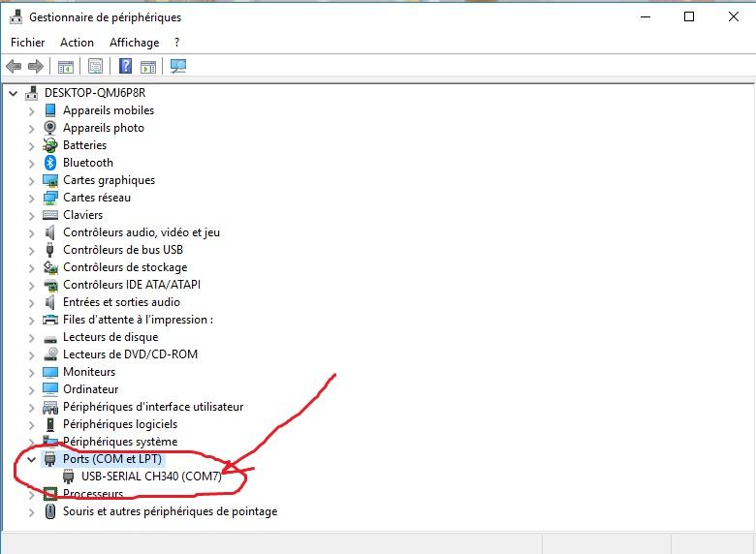Open the Help question-mark toolbar icon

[125, 66]
